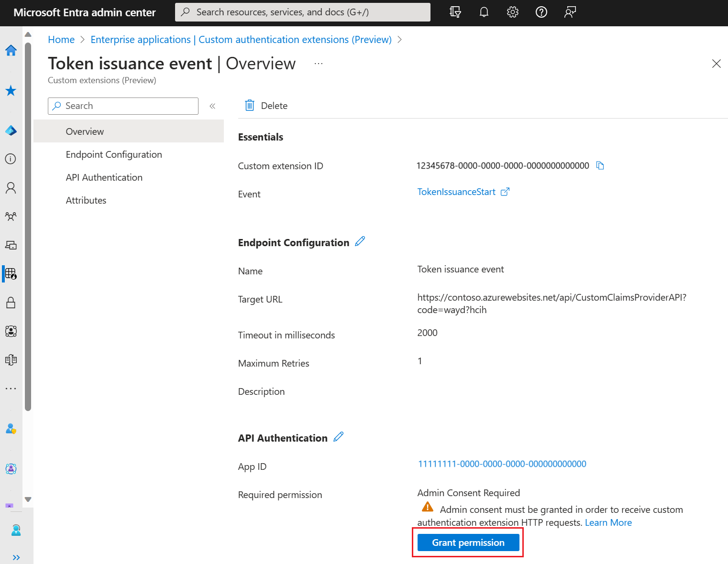Click the top search resources field
Image resolution: width=728 pixels, height=564 pixels.
pos(302,12)
